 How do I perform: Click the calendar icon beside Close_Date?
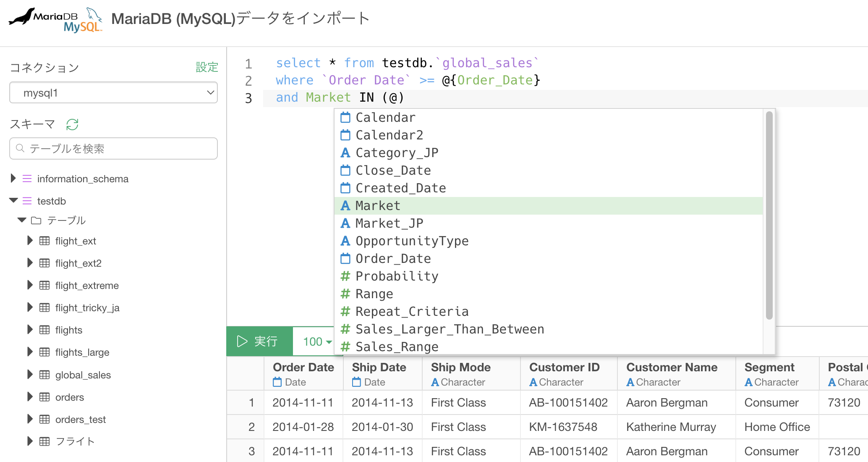(x=345, y=170)
